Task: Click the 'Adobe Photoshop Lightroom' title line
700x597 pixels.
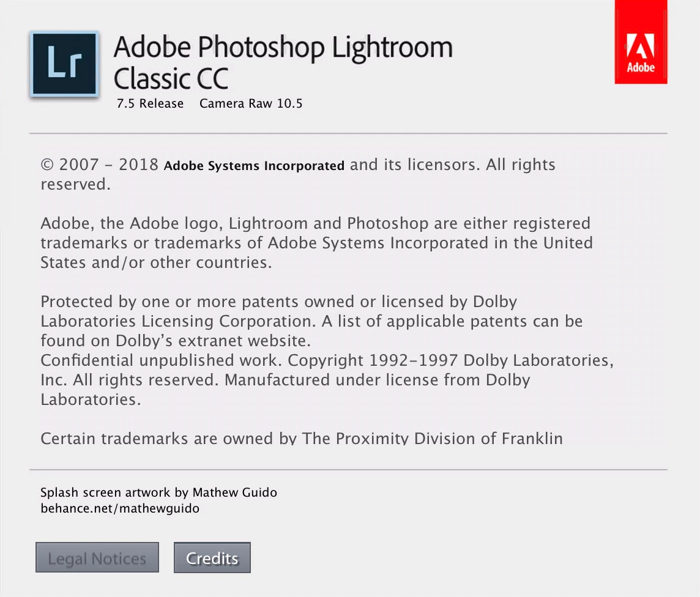Action: 283,48
